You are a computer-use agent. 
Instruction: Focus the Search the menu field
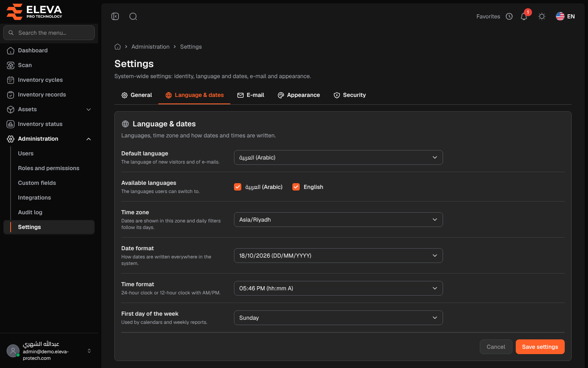pos(49,33)
